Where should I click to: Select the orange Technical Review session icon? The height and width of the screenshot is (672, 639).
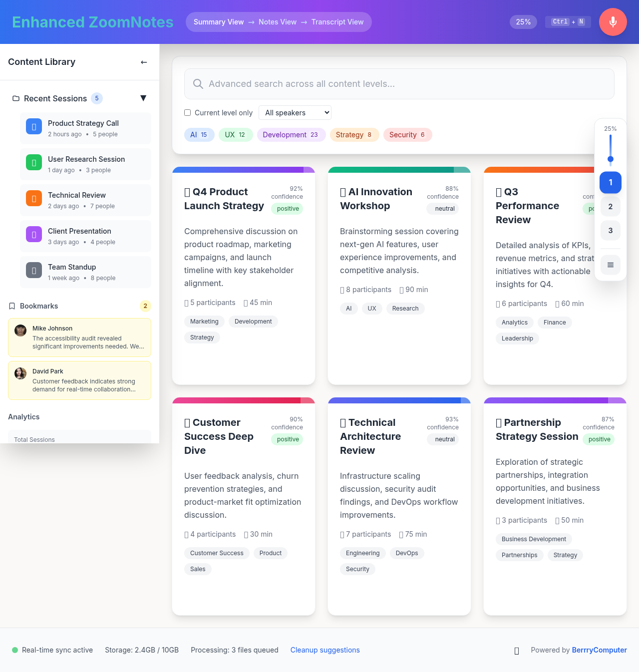click(33, 198)
